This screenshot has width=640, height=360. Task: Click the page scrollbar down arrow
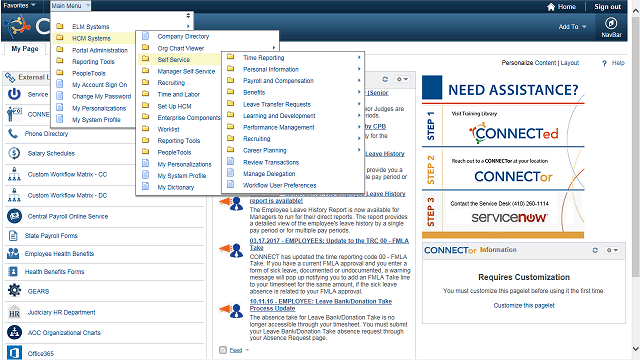636,349
